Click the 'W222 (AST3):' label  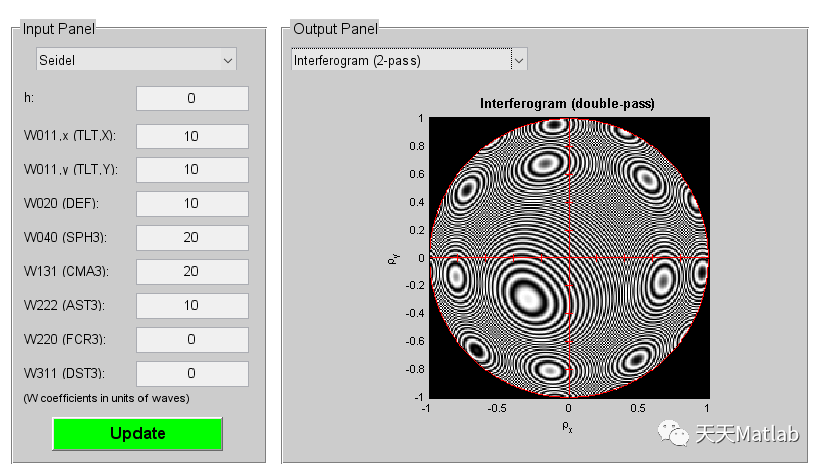(x=64, y=306)
